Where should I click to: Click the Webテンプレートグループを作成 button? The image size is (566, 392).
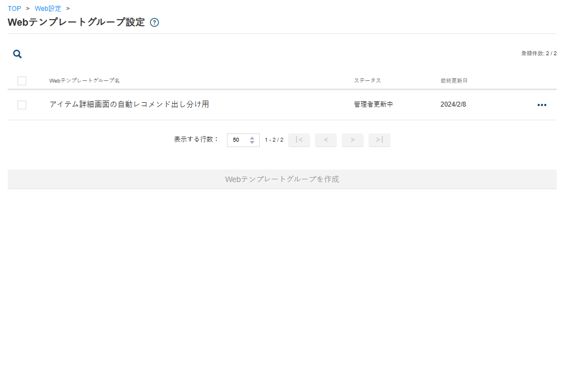[282, 179]
